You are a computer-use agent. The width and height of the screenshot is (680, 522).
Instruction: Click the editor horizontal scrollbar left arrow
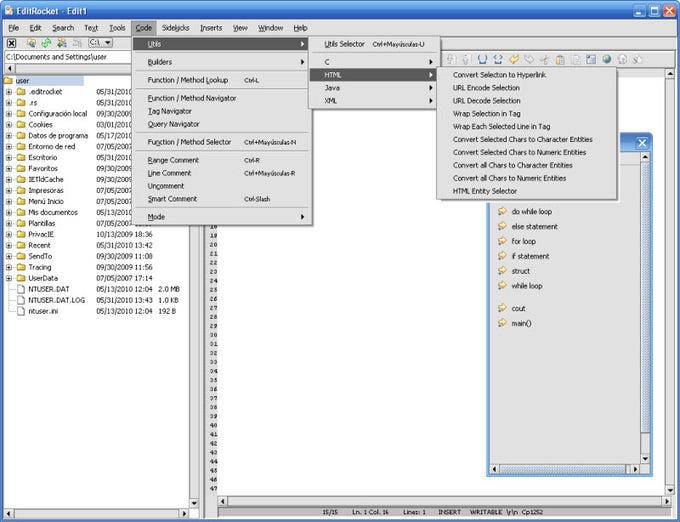click(222, 502)
